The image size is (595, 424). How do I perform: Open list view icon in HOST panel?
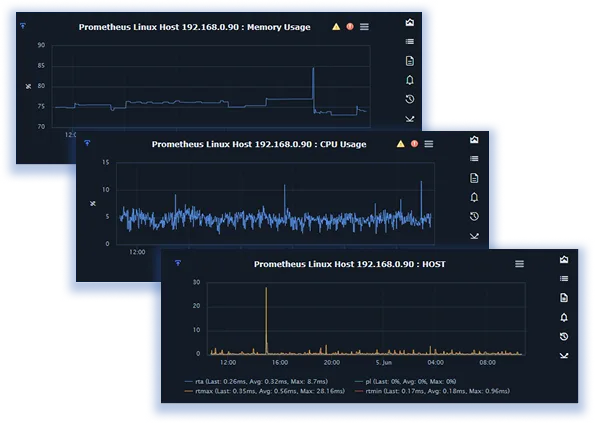pos(564,279)
